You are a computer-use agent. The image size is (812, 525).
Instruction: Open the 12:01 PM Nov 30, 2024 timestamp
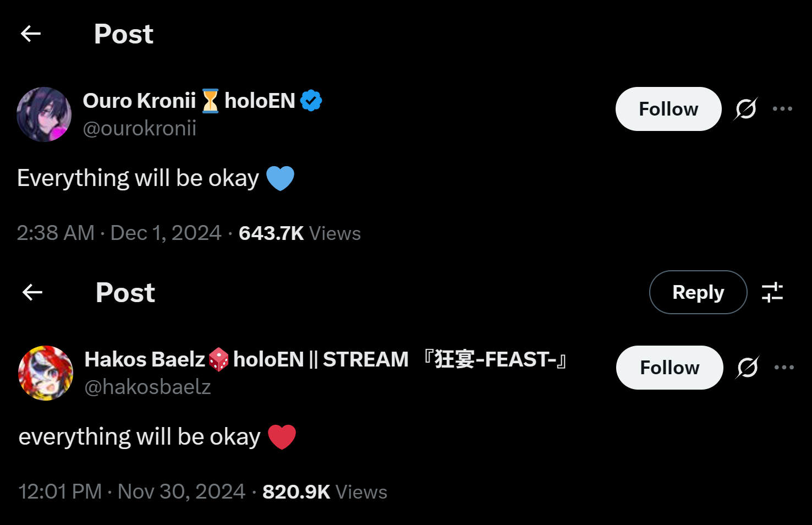click(131, 492)
